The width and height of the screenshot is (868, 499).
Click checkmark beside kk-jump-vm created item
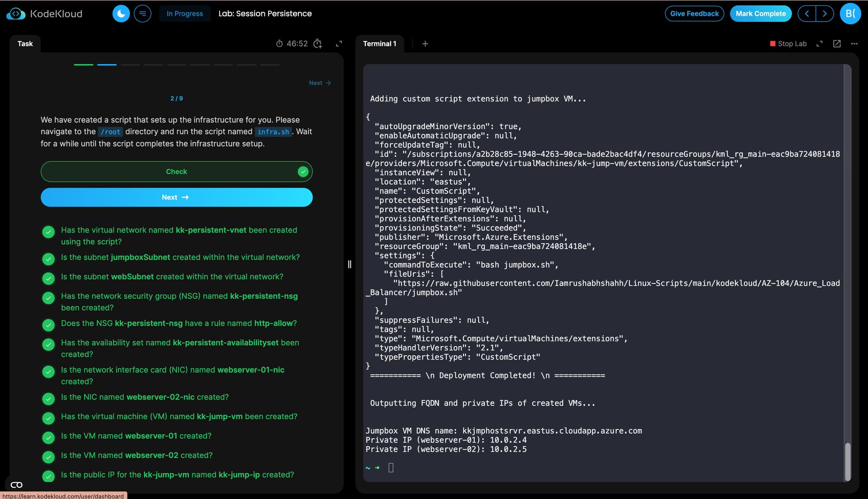tap(48, 418)
